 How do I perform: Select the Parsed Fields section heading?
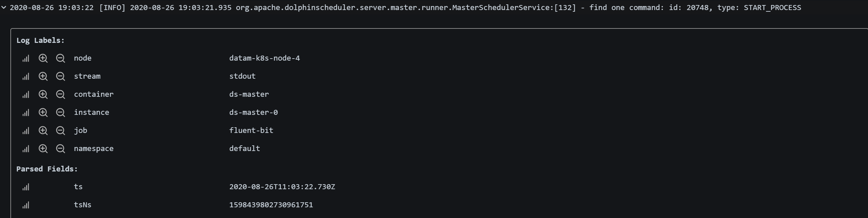point(47,169)
